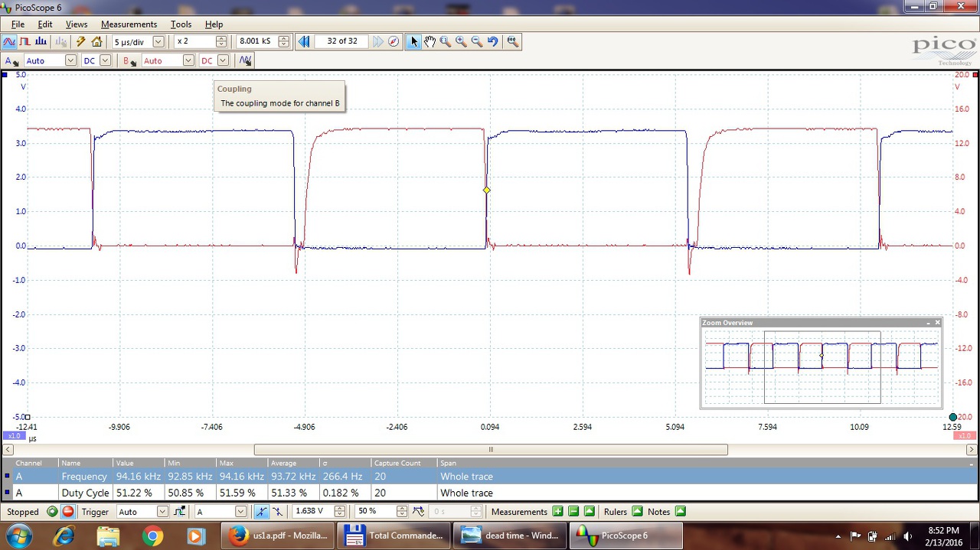This screenshot has height=550, width=980.
Task: Delete measurement with green minus button
Action: point(573,512)
